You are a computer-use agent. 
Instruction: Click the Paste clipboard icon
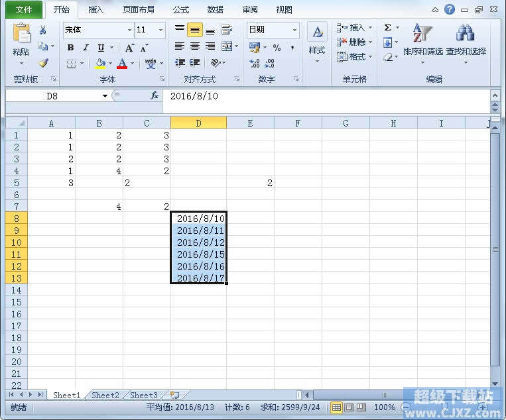click(21, 33)
